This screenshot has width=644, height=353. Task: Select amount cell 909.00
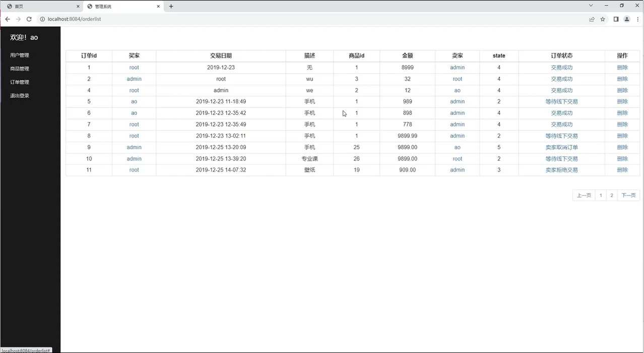point(408,170)
